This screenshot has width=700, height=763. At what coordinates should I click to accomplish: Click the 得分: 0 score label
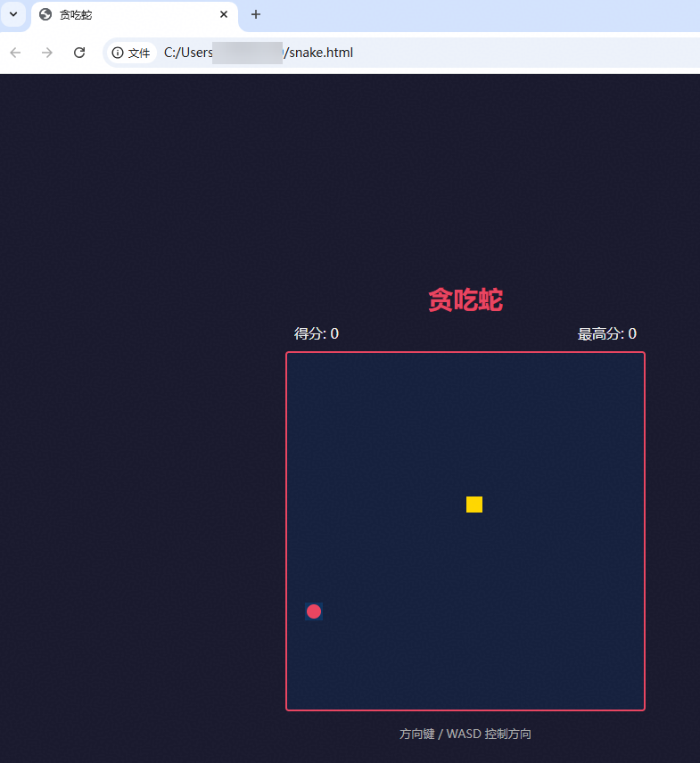[x=317, y=333]
